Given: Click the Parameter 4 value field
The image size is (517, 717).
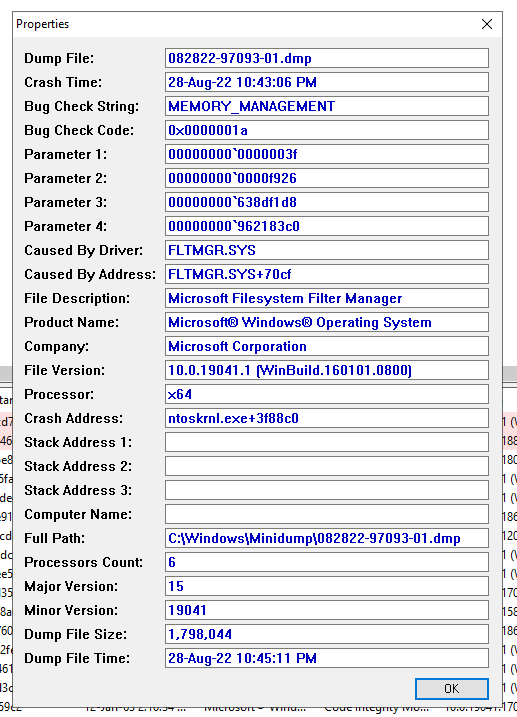Looking at the screenshot, I should coord(327,226).
